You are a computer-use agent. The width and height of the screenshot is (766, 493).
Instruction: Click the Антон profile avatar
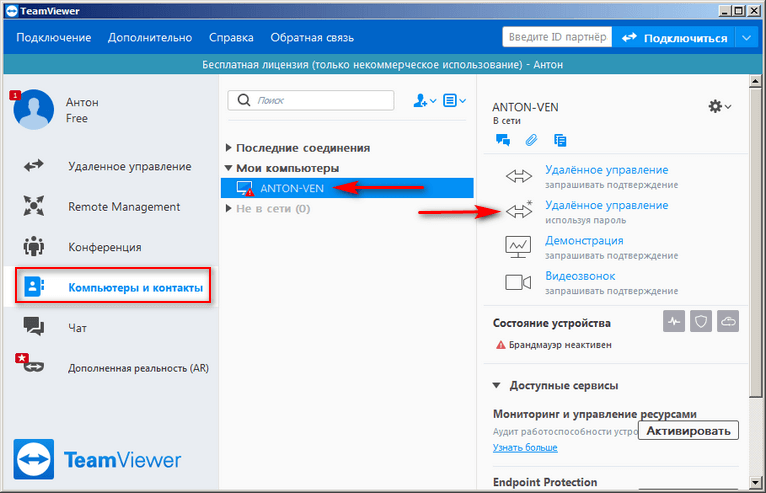click(34, 109)
